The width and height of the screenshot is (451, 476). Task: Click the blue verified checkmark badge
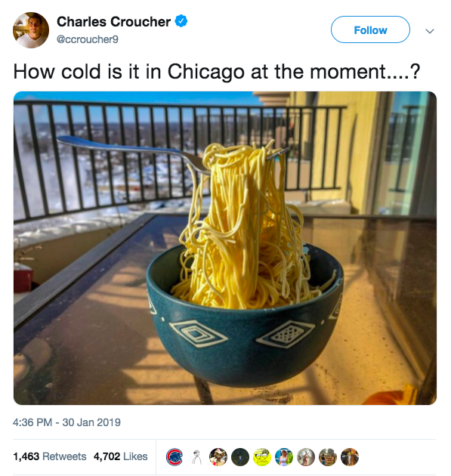pos(181,21)
